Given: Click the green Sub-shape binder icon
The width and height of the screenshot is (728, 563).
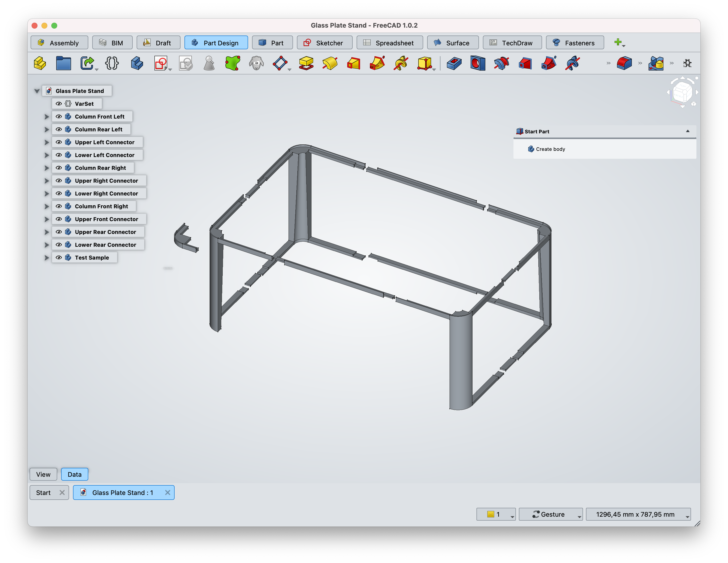Looking at the screenshot, I should [233, 63].
